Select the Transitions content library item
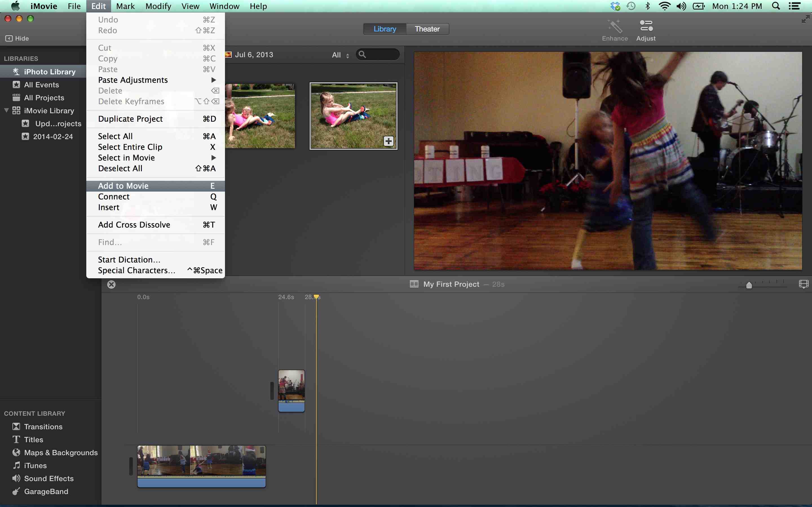 tap(43, 426)
